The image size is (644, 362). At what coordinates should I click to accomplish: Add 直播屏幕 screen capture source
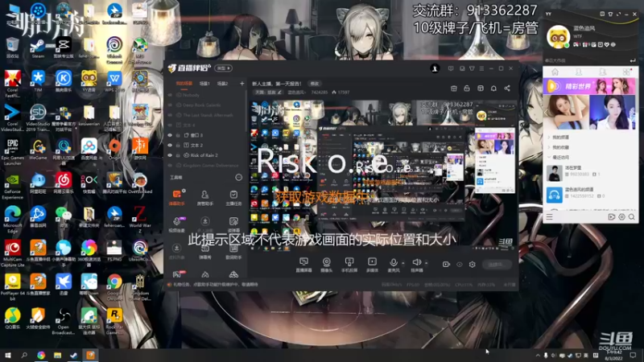click(303, 265)
